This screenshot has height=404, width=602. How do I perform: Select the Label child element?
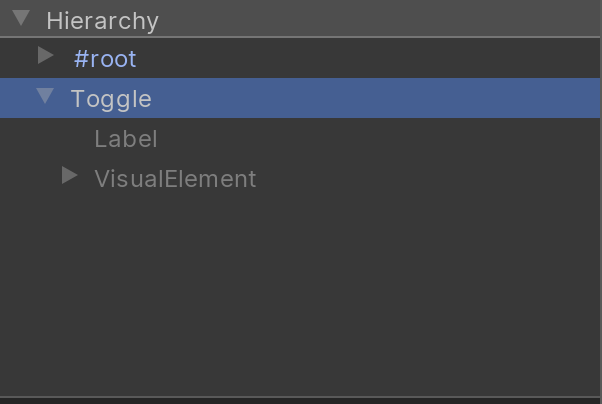(126, 139)
